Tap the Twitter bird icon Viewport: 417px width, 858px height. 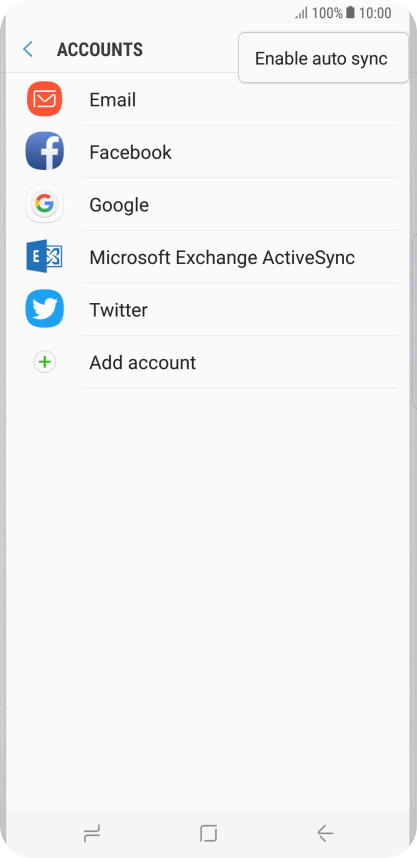pos(44,309)
